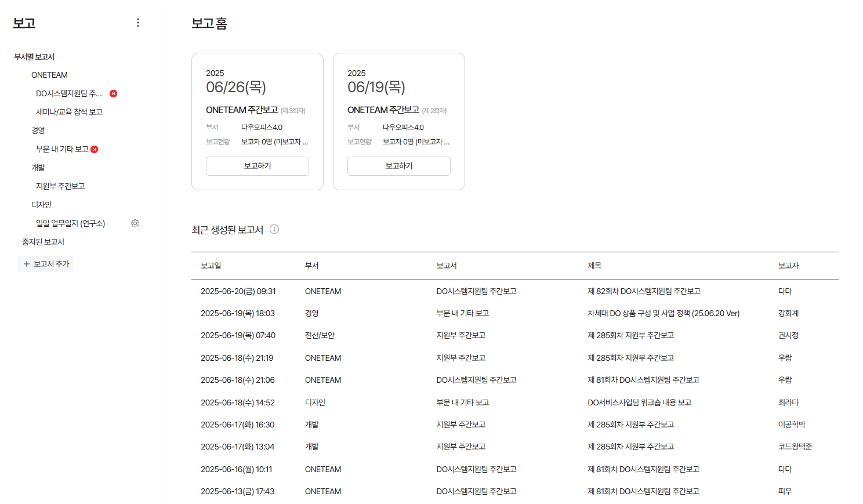The image size is (863, 504).
Task: Click red N badge on 부문 내 기타 보고
Action: click(x=95, y=149)
